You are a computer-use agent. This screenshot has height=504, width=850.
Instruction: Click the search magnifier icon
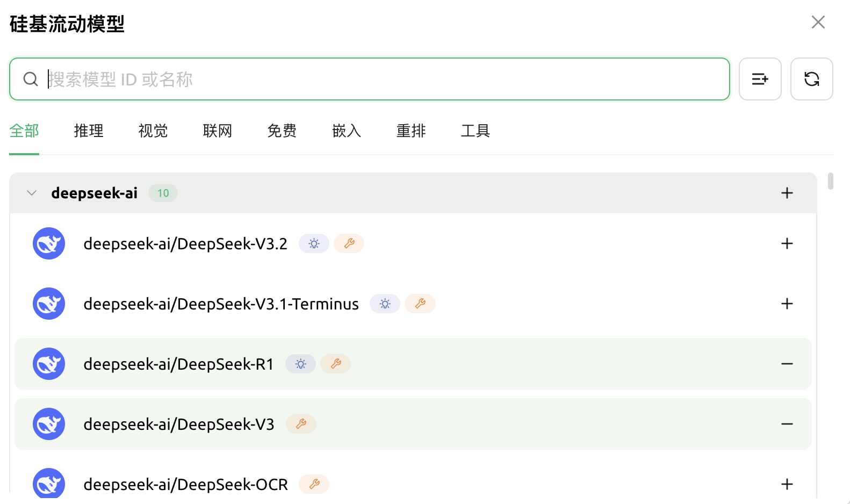(x=31, y=79)
